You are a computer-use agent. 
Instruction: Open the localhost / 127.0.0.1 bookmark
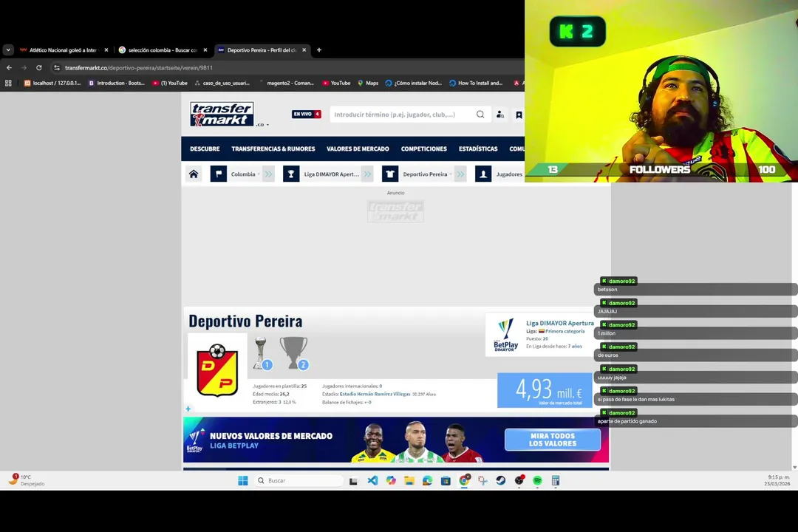point(52,83)
